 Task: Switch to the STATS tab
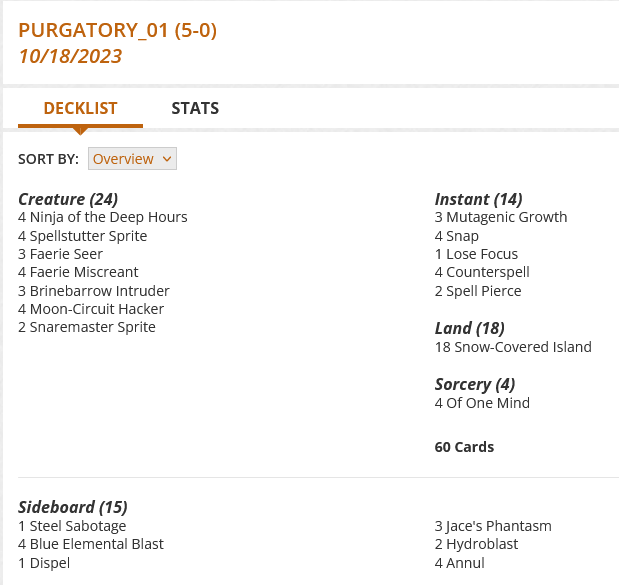pyautogui.click(x=195, y=108)
